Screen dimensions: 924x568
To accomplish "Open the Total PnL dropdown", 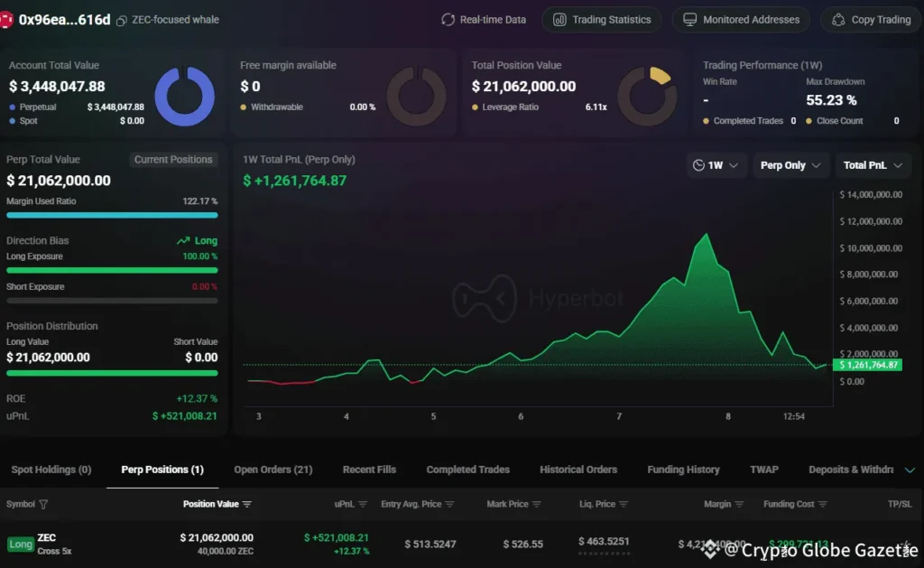I will point(873,165).
